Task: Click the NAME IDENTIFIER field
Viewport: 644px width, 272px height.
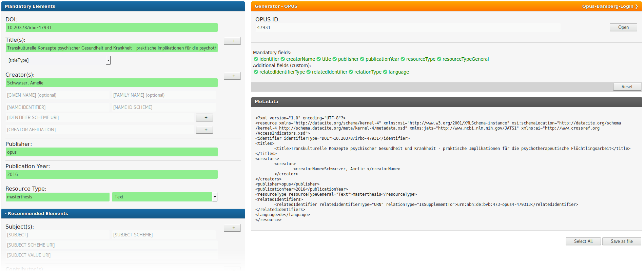Action: [x=58, y=108]
